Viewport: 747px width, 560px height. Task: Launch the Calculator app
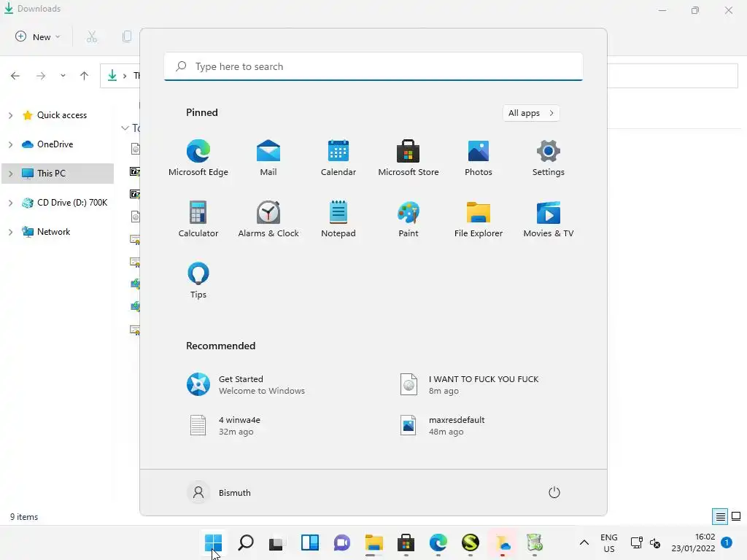click(x=198, y=219)
